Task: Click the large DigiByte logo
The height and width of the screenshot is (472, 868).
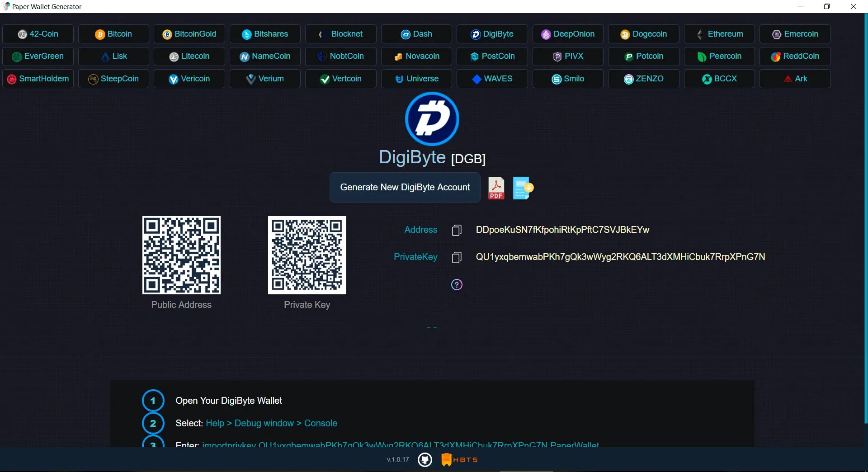Action: pos(432,119)
